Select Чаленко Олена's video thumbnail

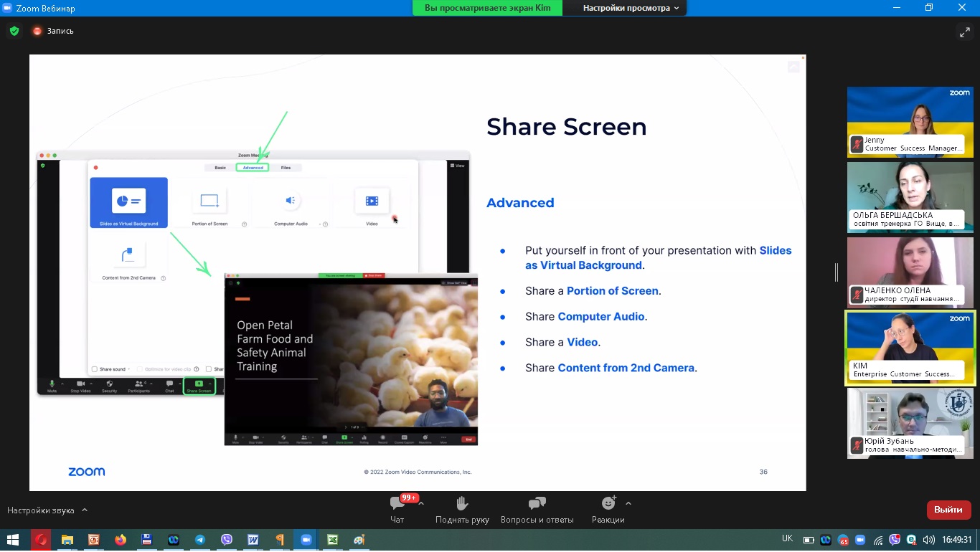tap(910, 272)
